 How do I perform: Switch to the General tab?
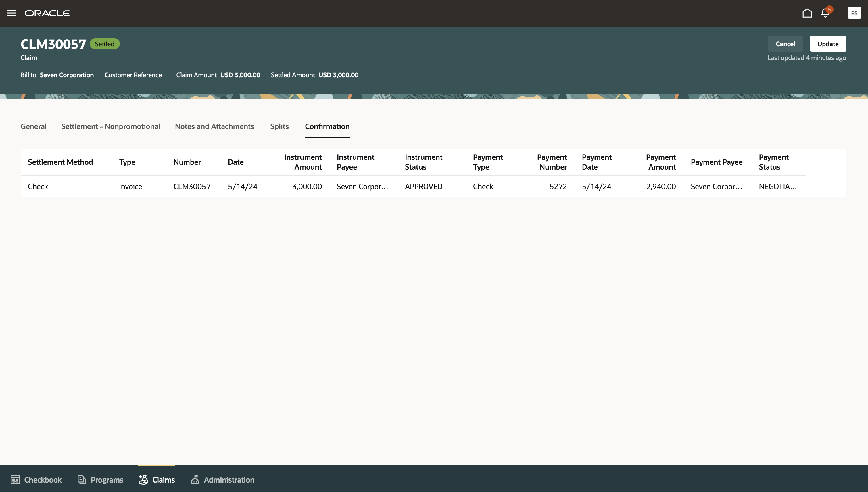coord(33,126)
